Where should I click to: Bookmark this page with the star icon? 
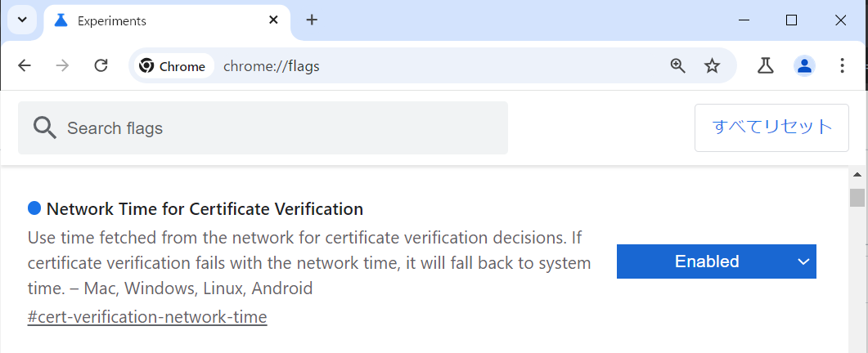[x=712, y=66]
